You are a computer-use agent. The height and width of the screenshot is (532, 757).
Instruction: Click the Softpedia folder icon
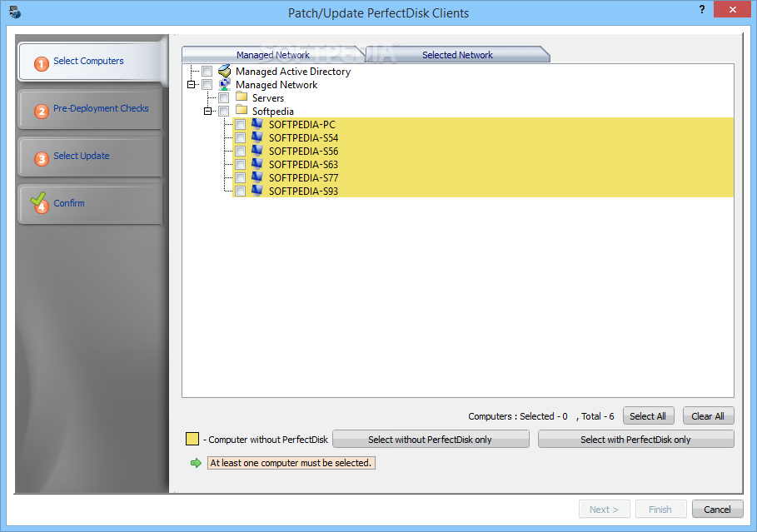point(242,111)
